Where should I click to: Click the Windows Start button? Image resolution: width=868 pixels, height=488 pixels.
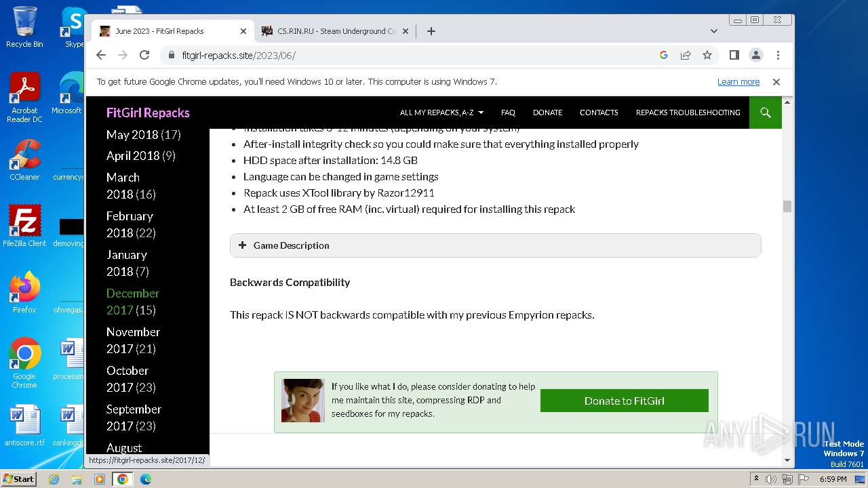(18, 479)
